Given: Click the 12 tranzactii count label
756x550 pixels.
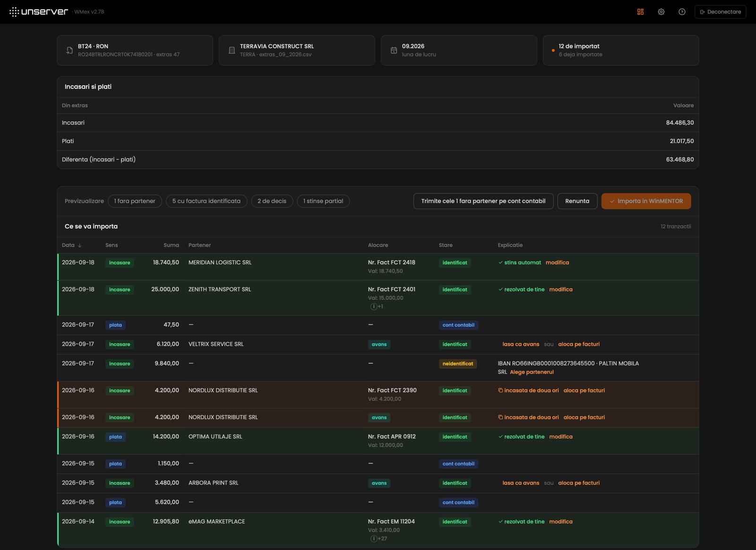Looking at the screenshot, I should (676, 227).
